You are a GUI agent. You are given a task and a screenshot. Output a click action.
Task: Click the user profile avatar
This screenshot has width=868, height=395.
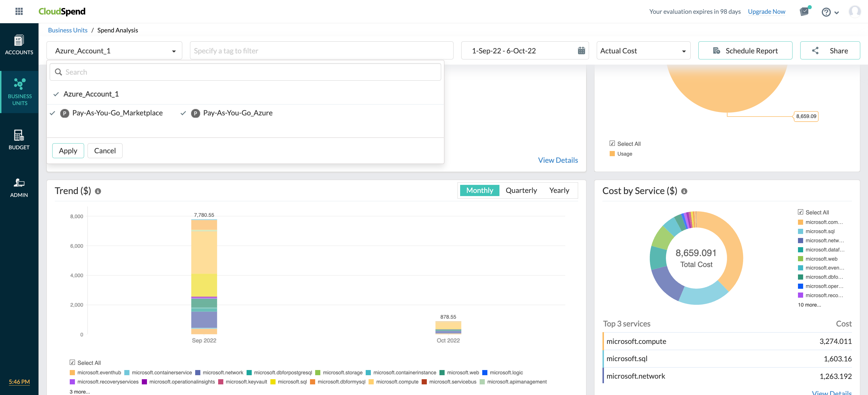(x=855, y=11)
